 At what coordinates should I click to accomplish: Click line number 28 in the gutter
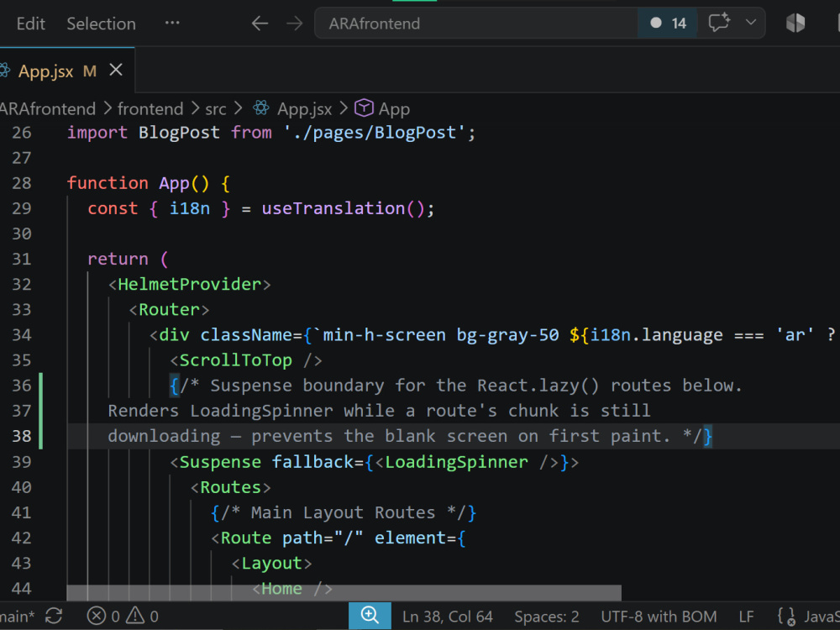(x=22, y=183)
